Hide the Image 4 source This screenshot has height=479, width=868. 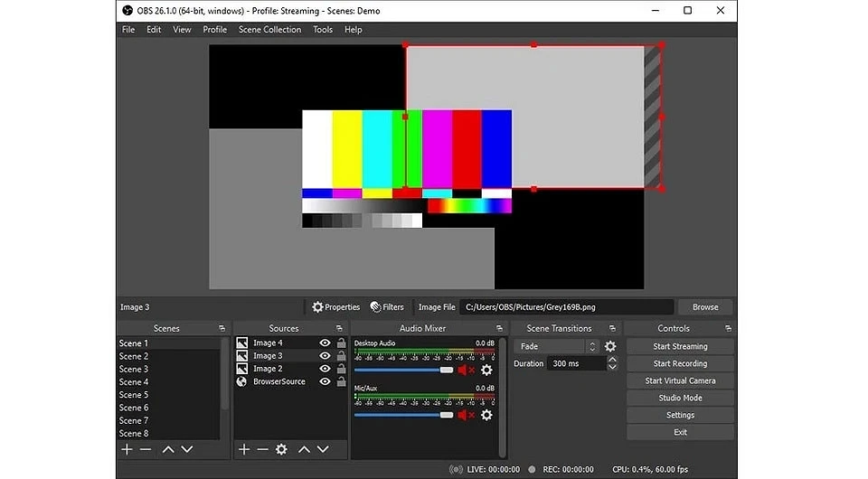pyautogui.click(x=325, y=343)
